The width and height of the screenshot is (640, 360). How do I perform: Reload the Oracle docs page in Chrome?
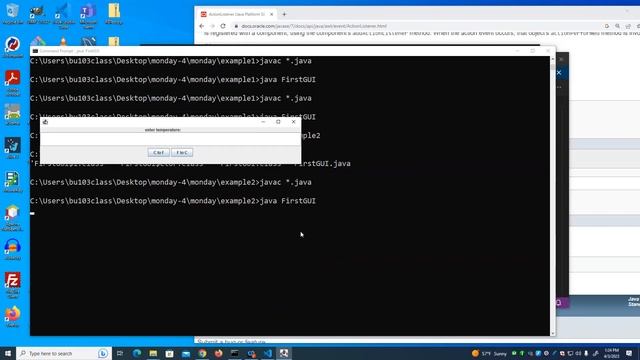223,26
